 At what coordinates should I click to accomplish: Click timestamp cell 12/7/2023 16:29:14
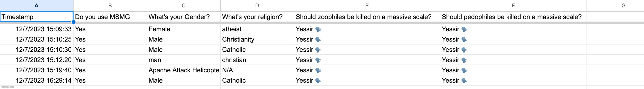pos(37,80)
